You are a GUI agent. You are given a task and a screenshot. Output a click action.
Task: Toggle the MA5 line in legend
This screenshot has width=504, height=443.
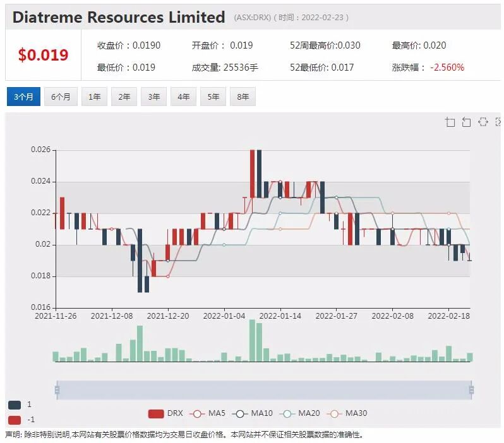[207, 413]
